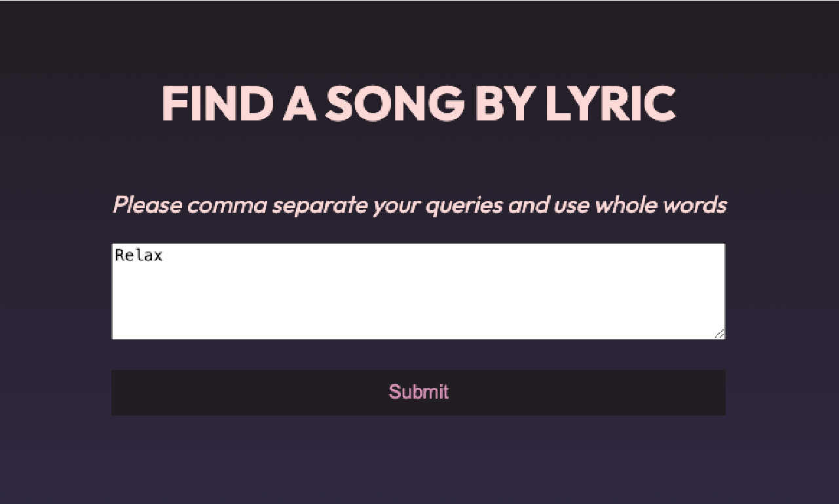This screenshot has height=504, width=839.
Task: Activate the Submit search control
Action: (419, 391)
